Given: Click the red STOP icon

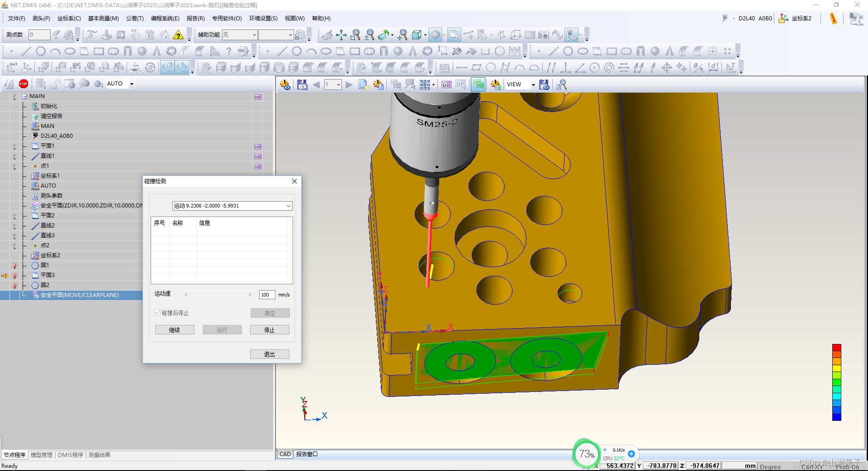Looking at the screenshot, I should tap(24, 84).
